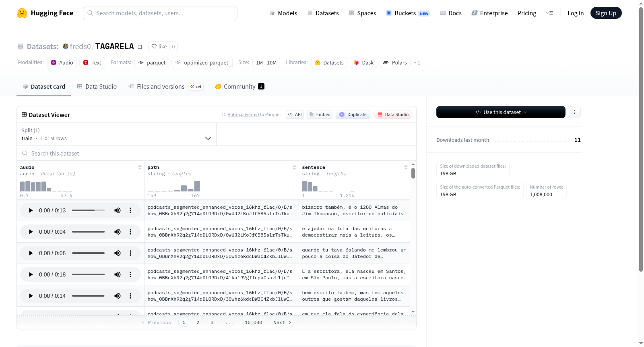
Task: Expand the train split dropdown
Action: click(116, 134)
